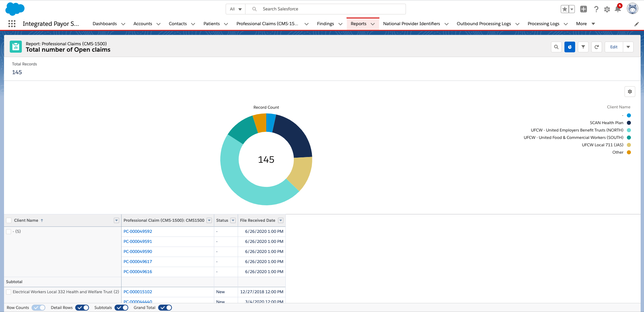Toggle the chart display button
The height and width of the screenshot is (312, 644).
pos(570,47)
